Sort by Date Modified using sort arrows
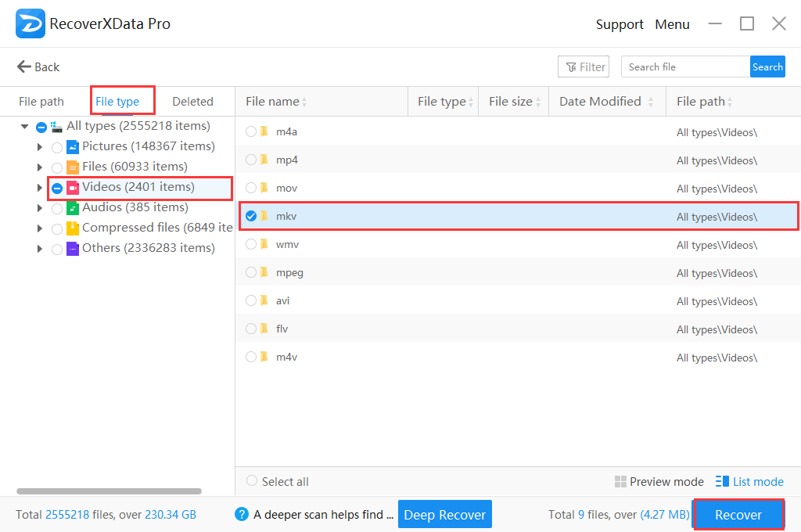Image resolution: width=801 pixels, height=532 pixels. point(651,102)
